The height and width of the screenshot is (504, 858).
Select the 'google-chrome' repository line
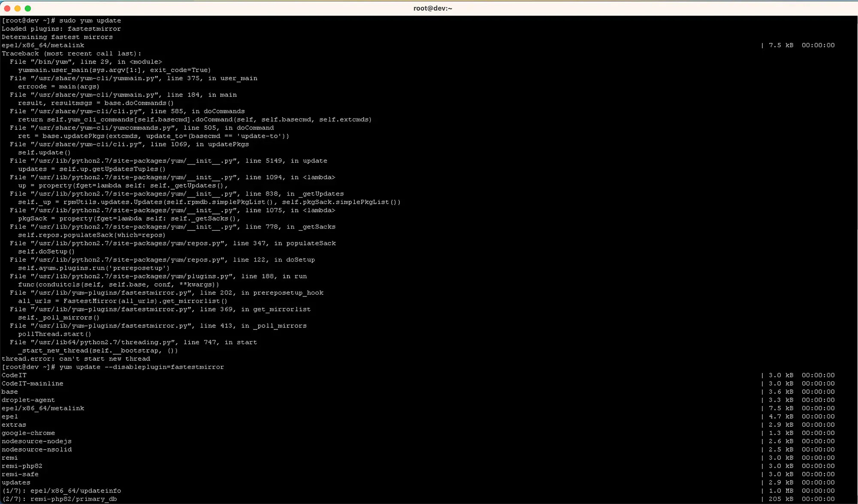[28, 433]
